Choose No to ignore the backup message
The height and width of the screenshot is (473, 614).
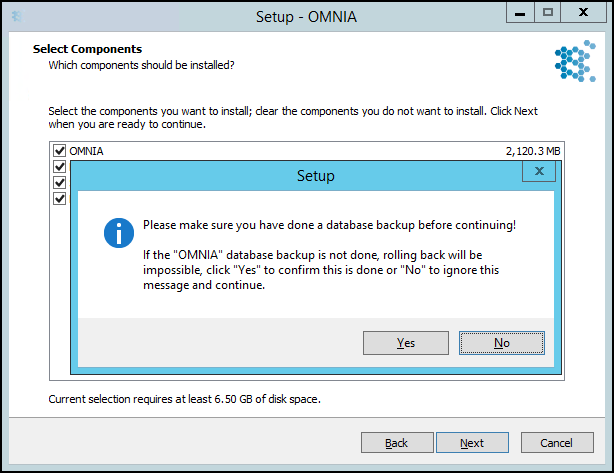click(x=502, y=343)
